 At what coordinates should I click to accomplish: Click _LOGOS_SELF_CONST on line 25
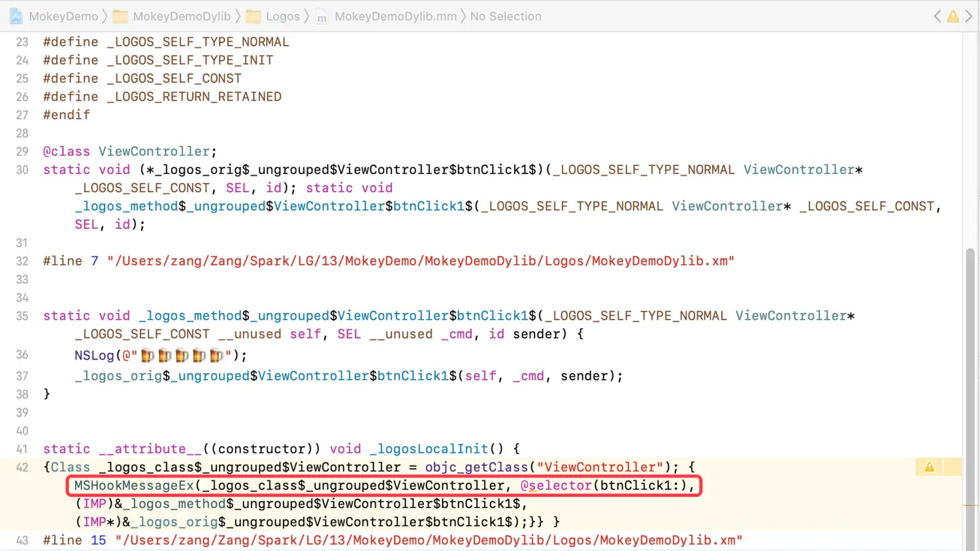174,78
